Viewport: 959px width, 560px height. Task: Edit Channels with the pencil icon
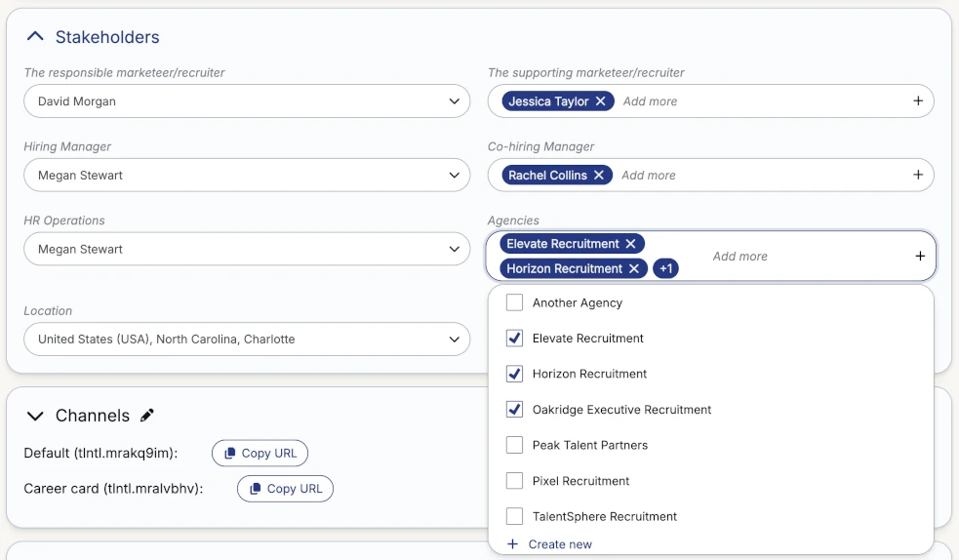146,416
